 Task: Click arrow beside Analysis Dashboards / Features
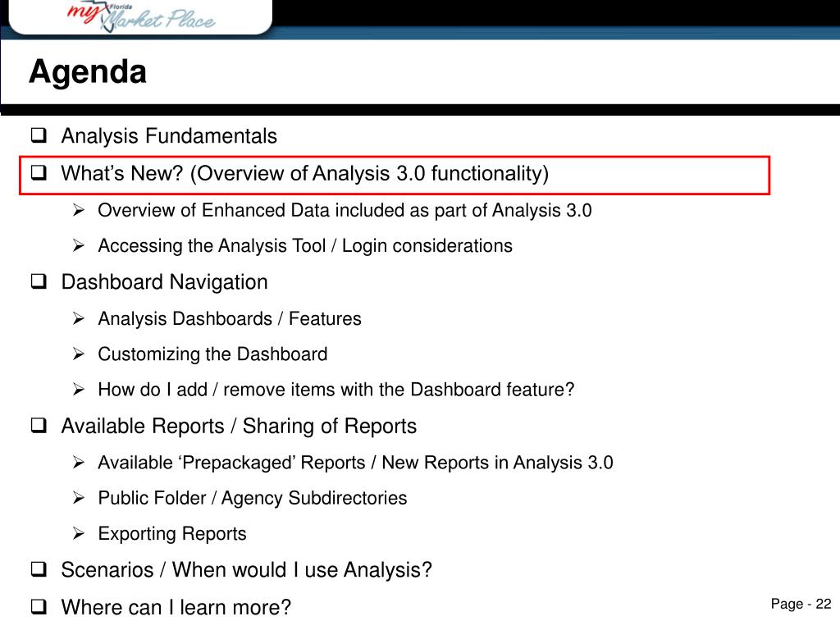pos(79,318)
